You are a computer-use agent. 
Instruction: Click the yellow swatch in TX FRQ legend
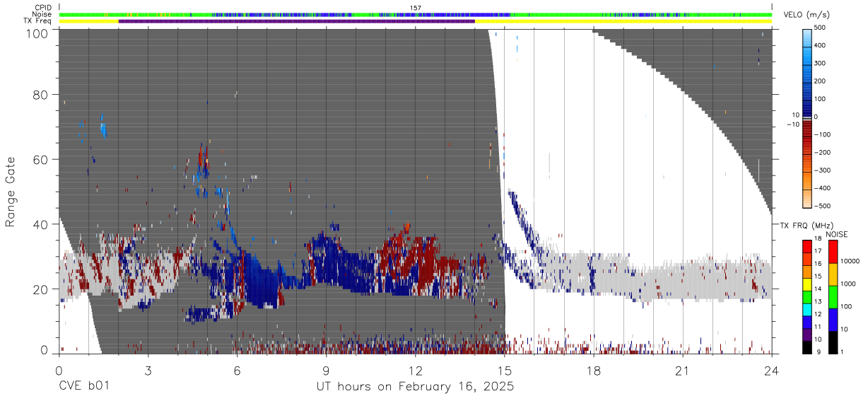(808, 283)
